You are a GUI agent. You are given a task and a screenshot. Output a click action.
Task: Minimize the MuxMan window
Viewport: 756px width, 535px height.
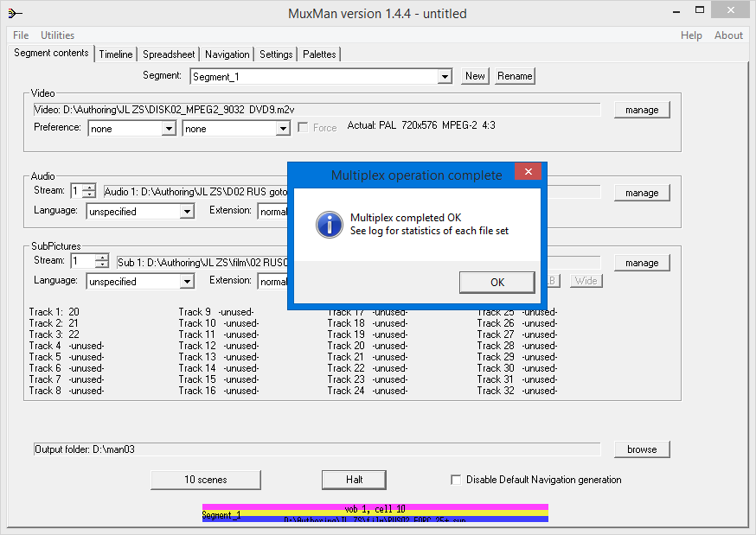pyautogui.click(x=676, y=11)
